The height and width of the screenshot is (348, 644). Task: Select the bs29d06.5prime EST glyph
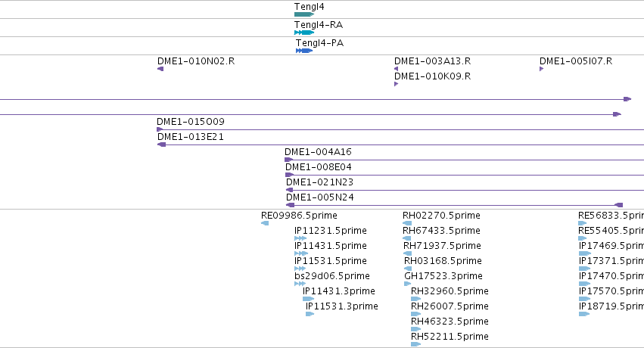(x=300, y=284)
